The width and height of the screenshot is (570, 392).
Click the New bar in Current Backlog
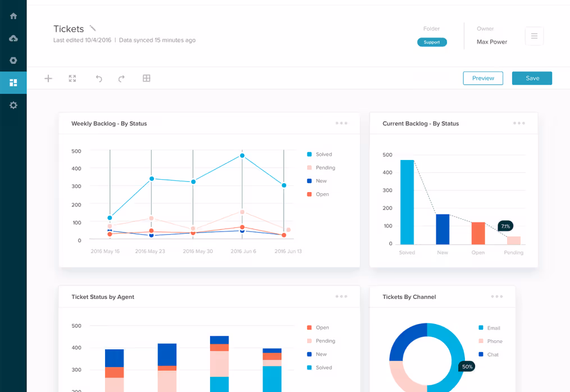[443, 229]
